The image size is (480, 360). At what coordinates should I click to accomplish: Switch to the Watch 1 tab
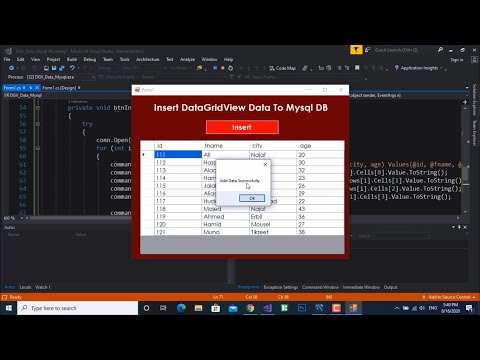pyautogui.click(x=43, y=287)
